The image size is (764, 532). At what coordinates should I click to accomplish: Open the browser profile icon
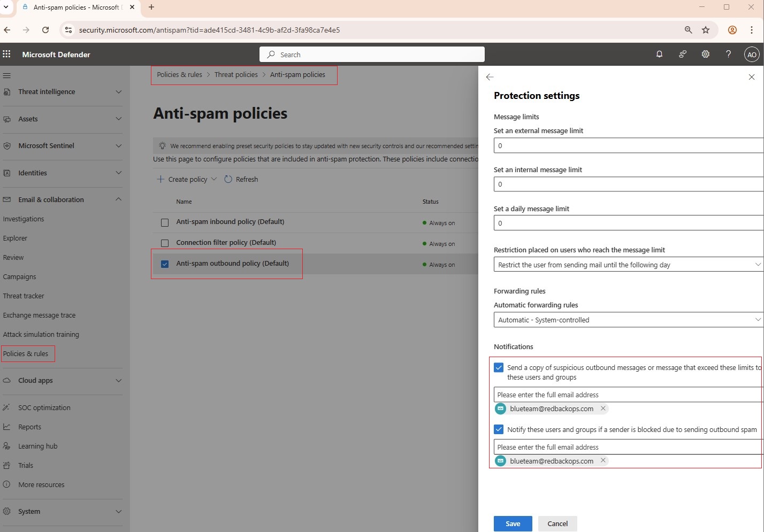[x=732, y=30]
